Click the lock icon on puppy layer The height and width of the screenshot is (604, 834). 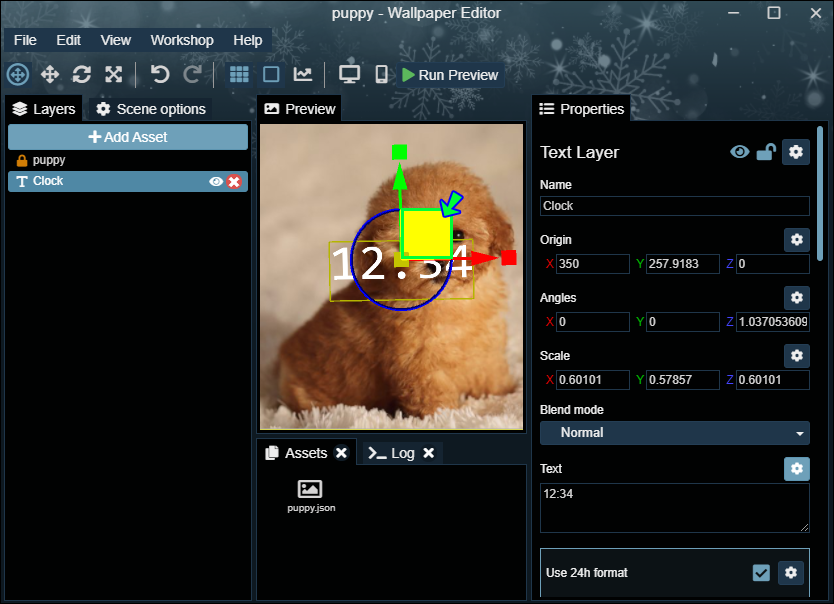pos(22,160)
